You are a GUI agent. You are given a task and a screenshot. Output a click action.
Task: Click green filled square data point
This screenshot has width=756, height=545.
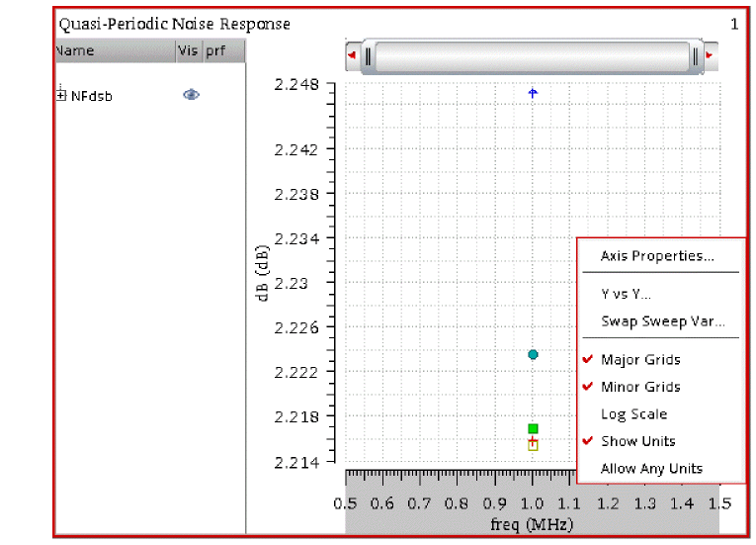click(533, 428)
